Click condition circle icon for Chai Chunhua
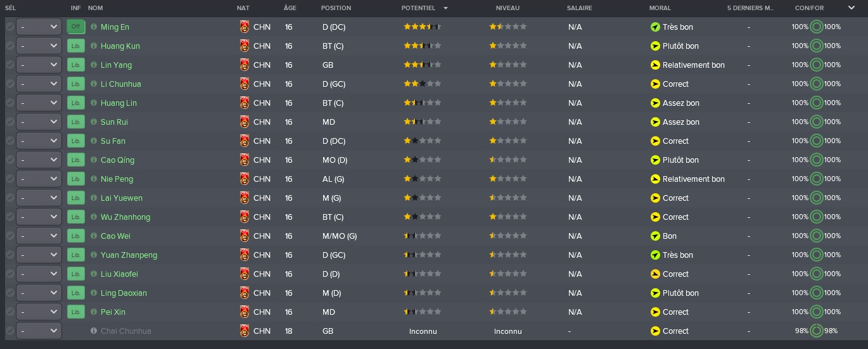 coord(816,331)
